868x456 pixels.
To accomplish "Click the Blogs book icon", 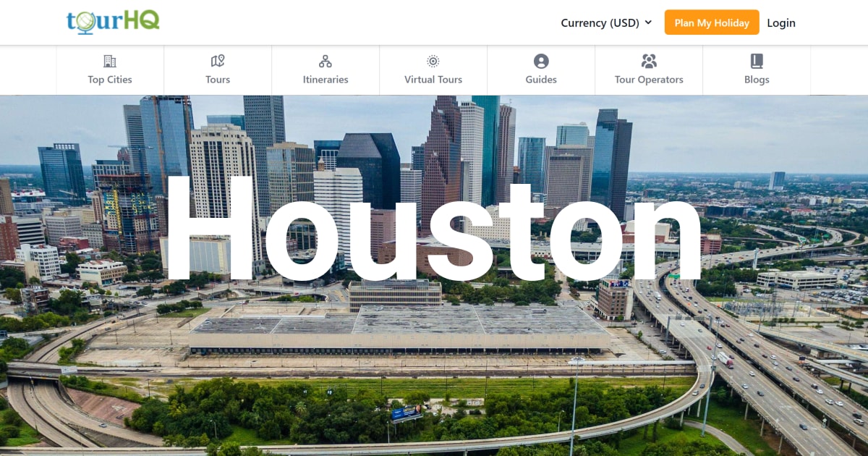I will point(757,62).
